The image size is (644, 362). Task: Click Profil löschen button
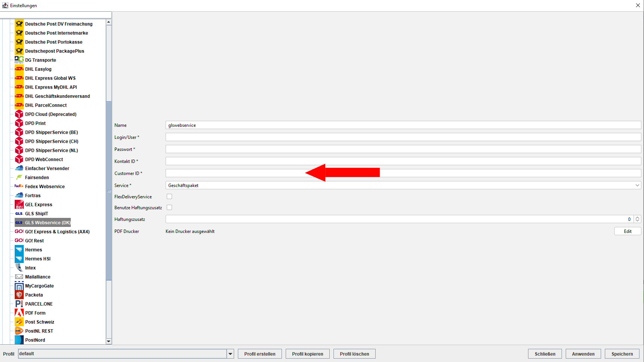[x=354, y=354]
